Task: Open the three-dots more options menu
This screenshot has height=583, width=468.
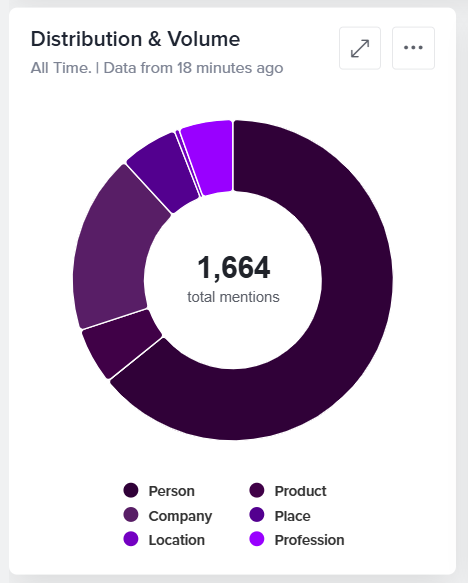Action: [413, 48]
